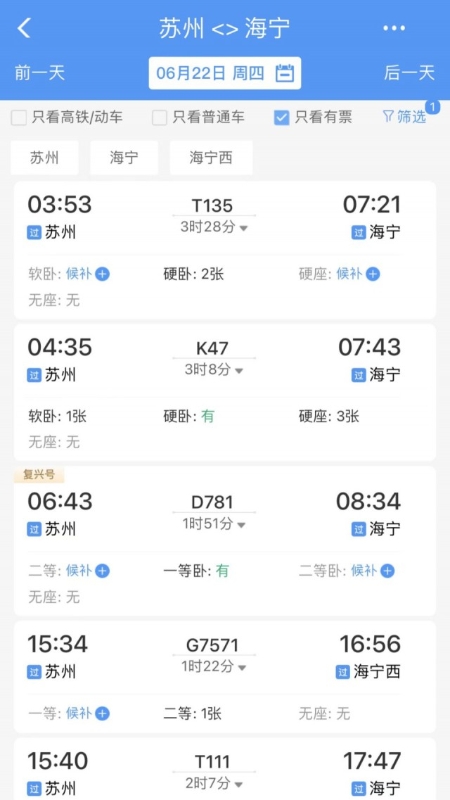Screen dimensions: 450x800
Task: Add T135 软卧 候补 plus icon
Action: (x=103, y=274)
